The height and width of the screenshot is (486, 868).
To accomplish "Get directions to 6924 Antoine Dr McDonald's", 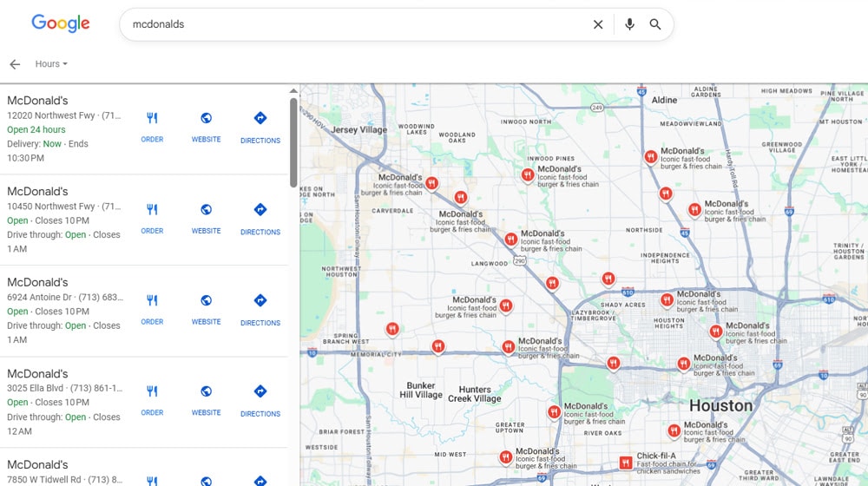I will point(260,310).
